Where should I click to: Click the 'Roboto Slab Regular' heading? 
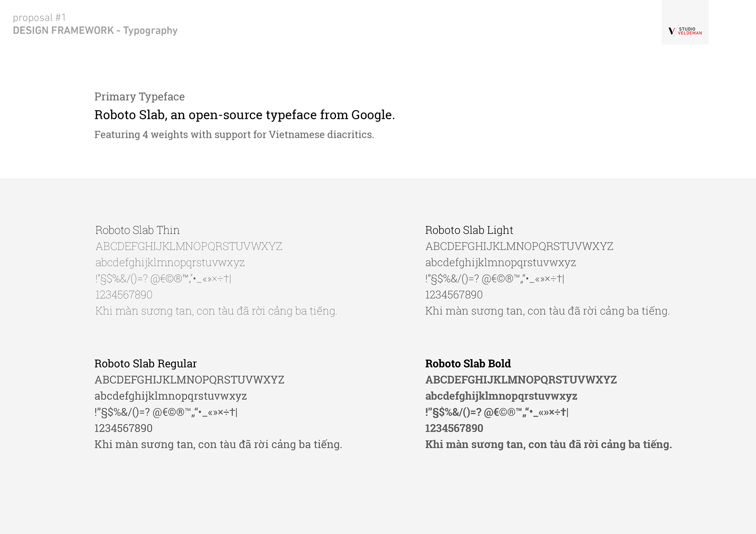pos(146,363)
